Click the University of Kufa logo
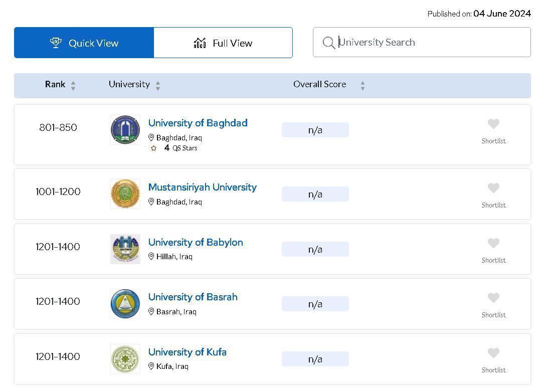The height and width of the screenshot is (392, 547). (x=125, y=359)
